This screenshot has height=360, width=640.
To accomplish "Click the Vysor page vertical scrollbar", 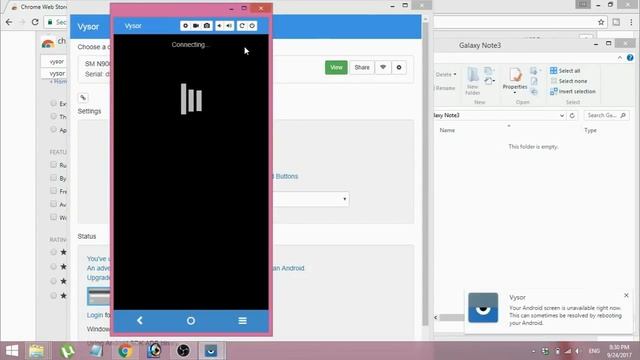I will [x=425, y=176].
